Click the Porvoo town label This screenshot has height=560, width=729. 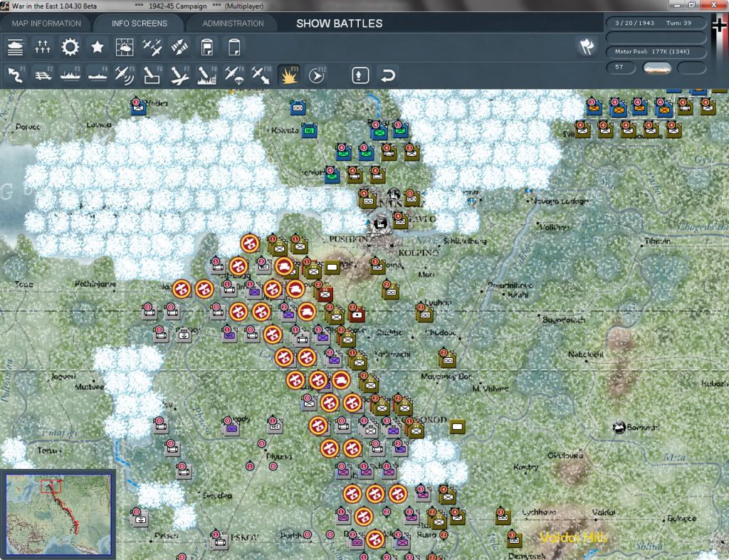(28, 127)
